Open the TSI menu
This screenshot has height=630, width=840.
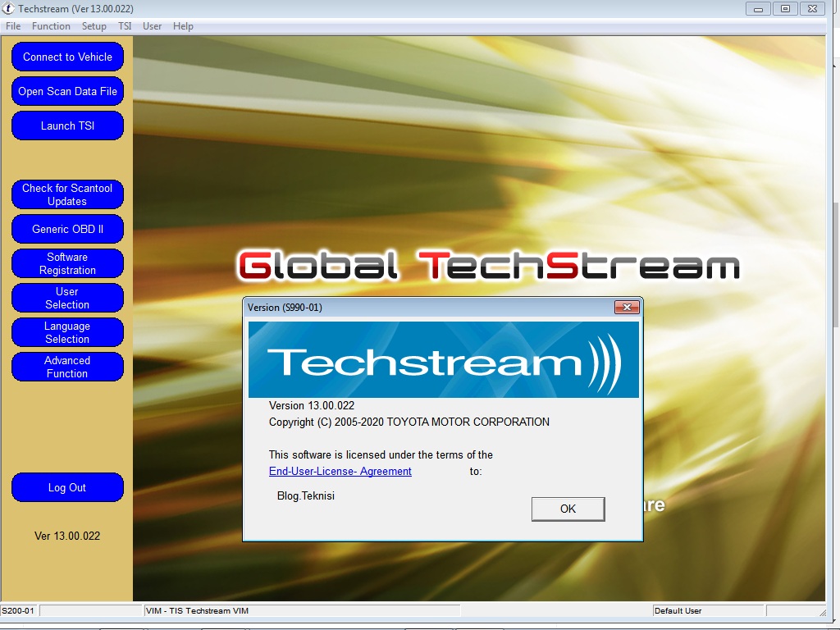(125, 26)
